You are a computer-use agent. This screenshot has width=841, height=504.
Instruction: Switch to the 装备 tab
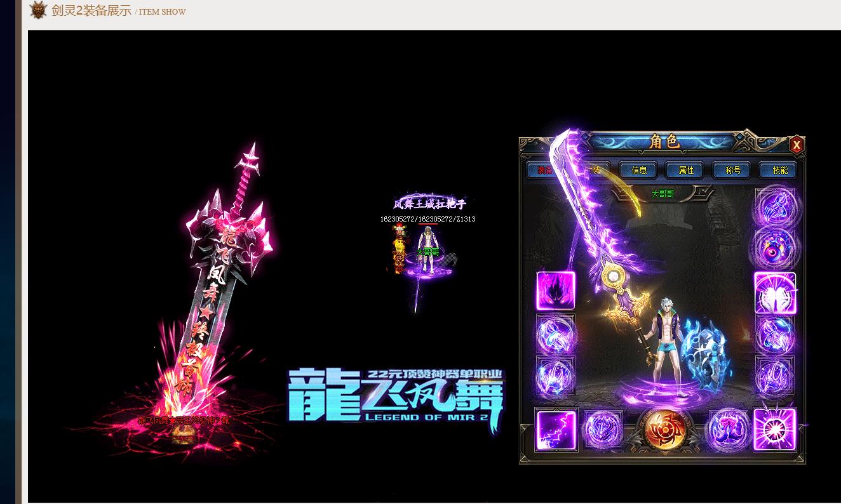coord(544,170)
